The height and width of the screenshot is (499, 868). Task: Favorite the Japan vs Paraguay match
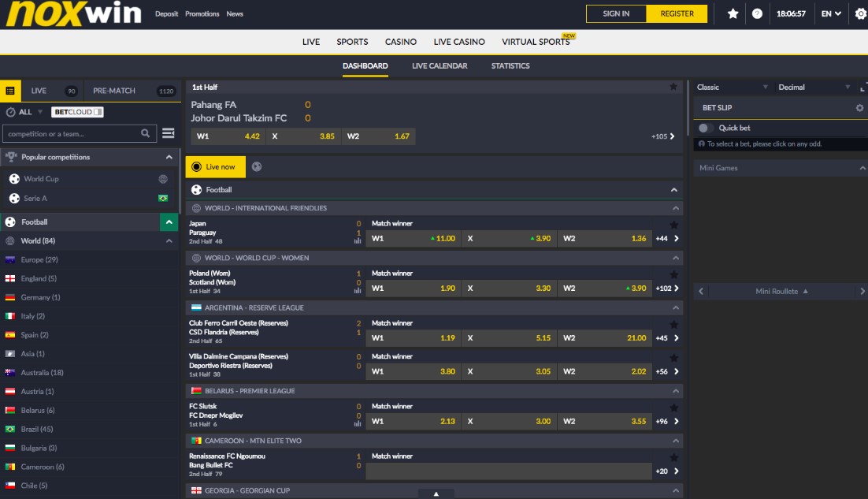[x=673, y=225]
